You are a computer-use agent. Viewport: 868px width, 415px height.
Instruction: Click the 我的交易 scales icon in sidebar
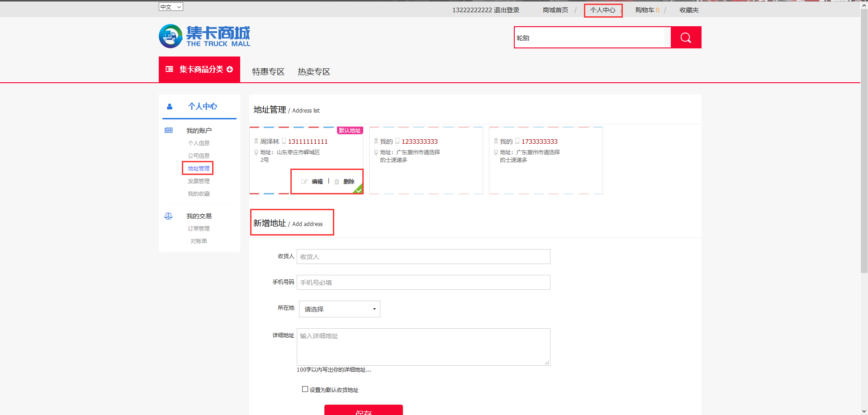click(x=168, y=216)
